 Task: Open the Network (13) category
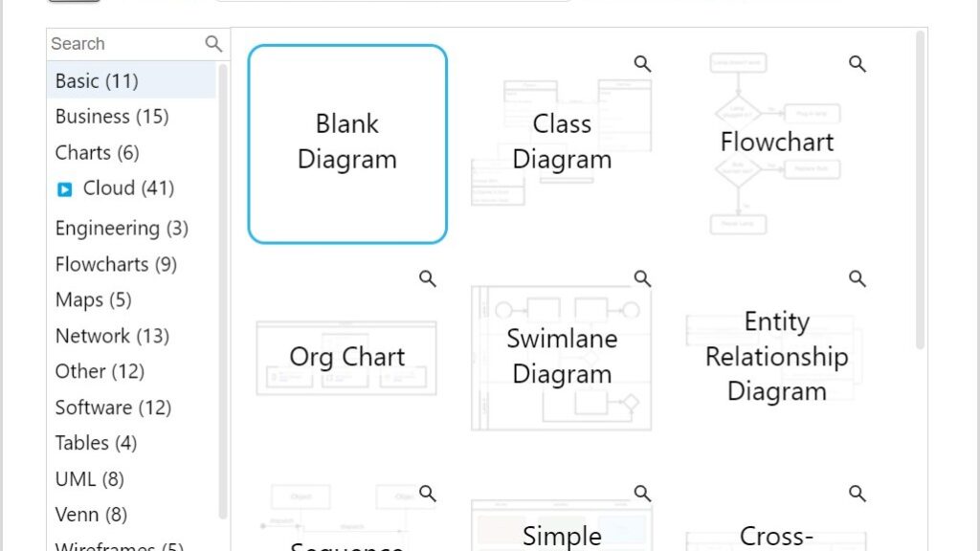[x=112, y=336]
